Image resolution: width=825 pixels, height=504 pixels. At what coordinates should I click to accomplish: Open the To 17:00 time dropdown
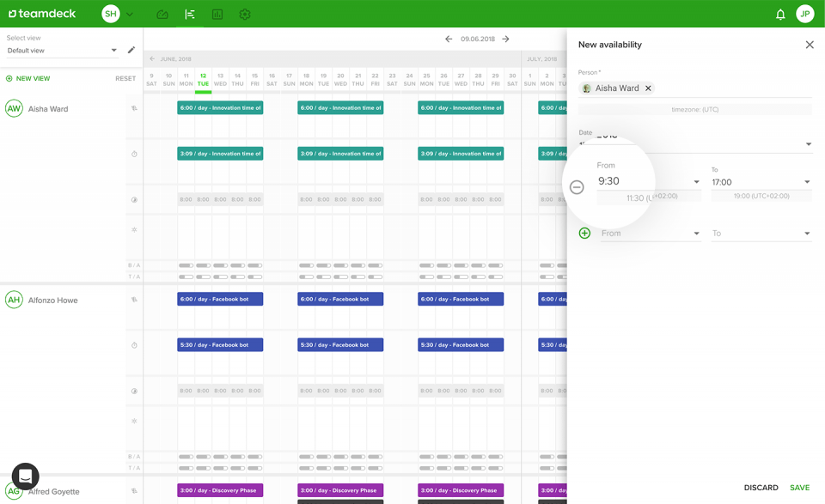761,182
